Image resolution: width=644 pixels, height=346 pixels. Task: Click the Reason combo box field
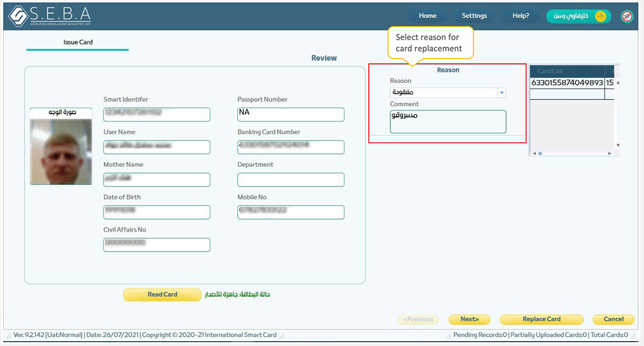(444, 93)
